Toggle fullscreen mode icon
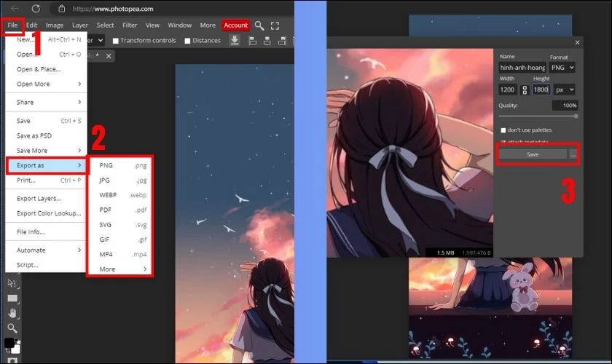The width and height of the screenshot is (612, 364). (275, 25)
